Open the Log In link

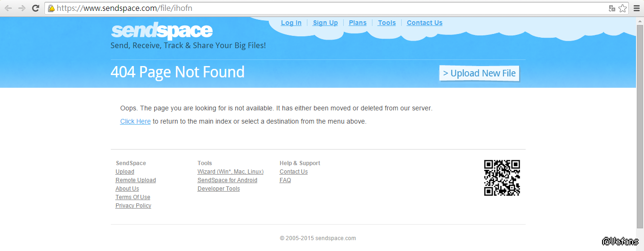[x=291, y=23]
